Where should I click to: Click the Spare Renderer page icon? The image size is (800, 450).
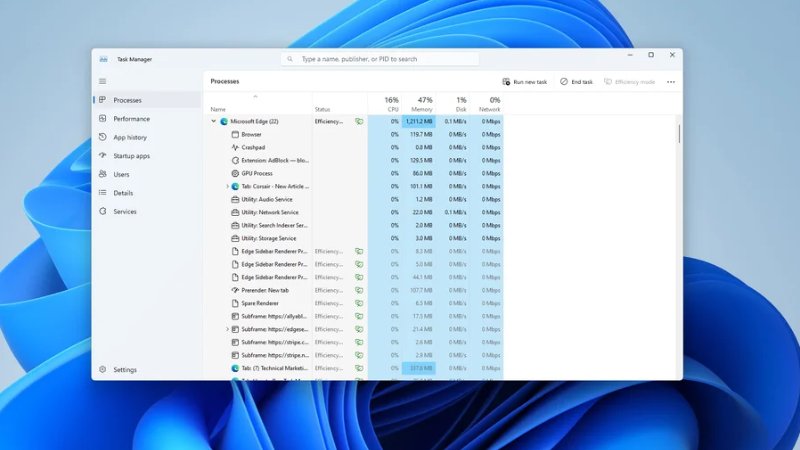click(235, 303)
